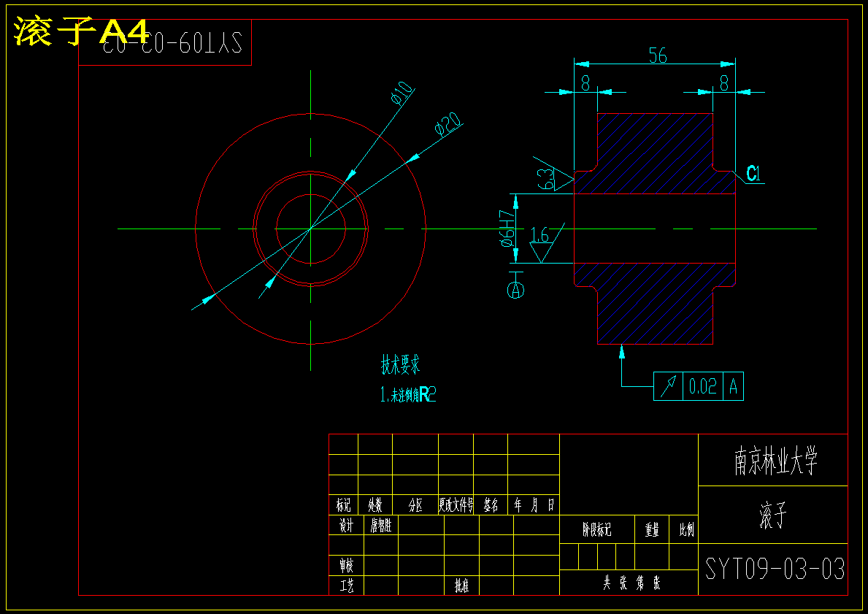The height and width of the screenshot is (614, 868).
Task: Select the lower hatched region of section view
Action: click(654, 304)
